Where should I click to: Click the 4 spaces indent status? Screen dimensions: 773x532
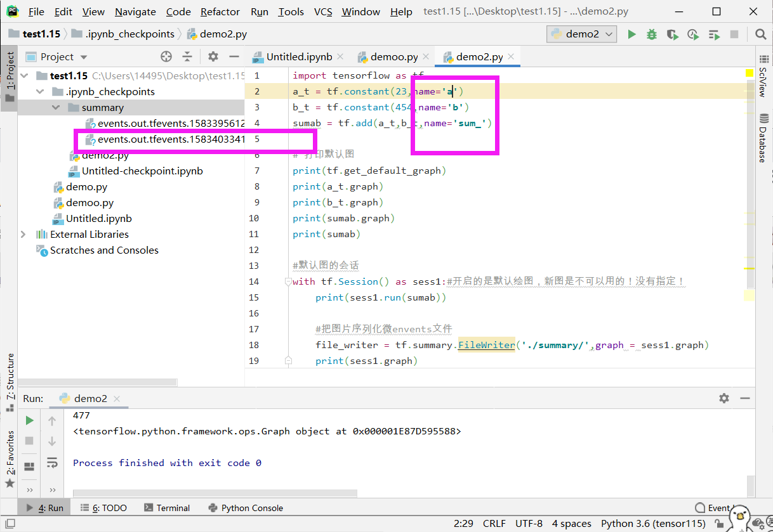[x=571, y=524]
